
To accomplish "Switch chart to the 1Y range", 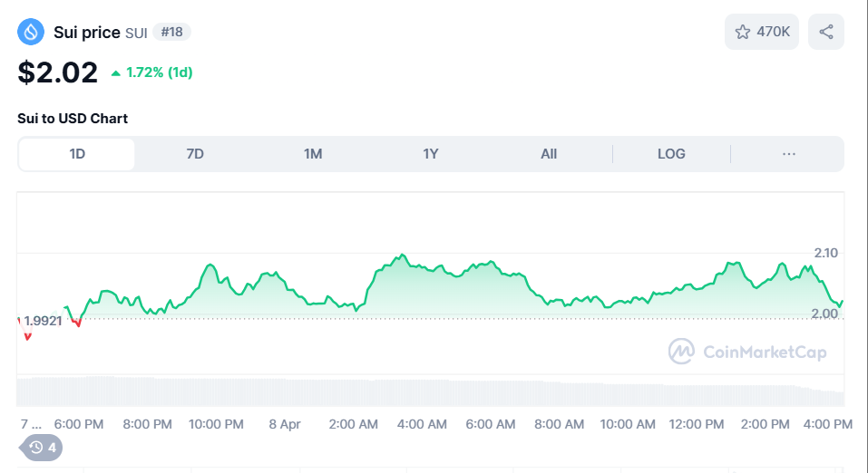I will (431, 154).
